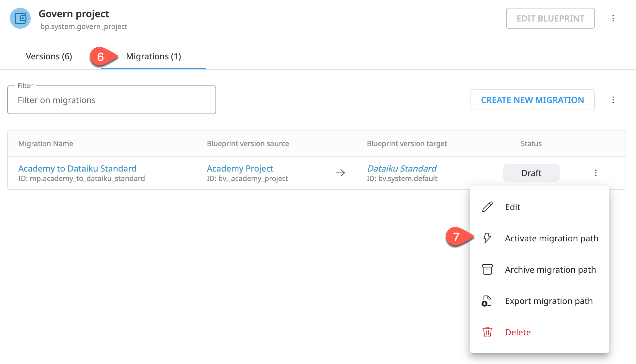The image size is (636, 364).
Task: Click the red trash icon next to Delete
Action: point(487,332)
